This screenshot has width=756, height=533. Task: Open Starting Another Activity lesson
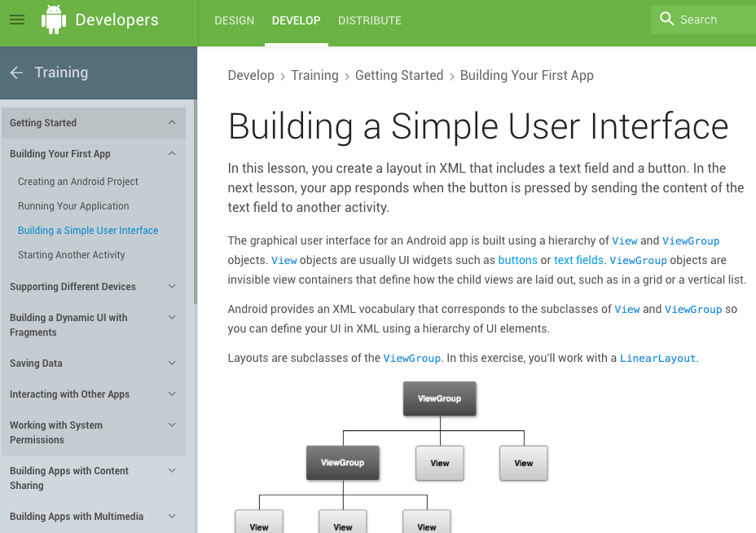(72, 255)
